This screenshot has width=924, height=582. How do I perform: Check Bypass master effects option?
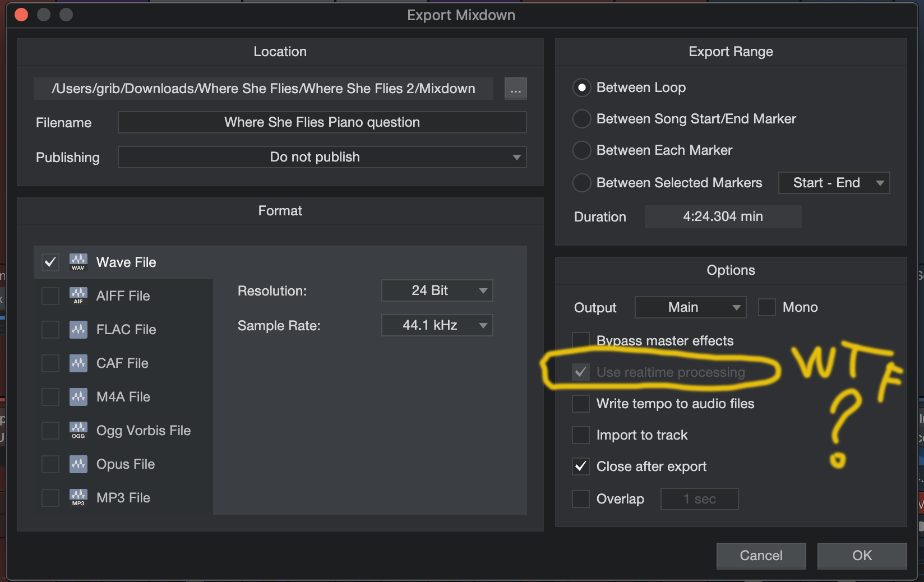tap(581, 340)
